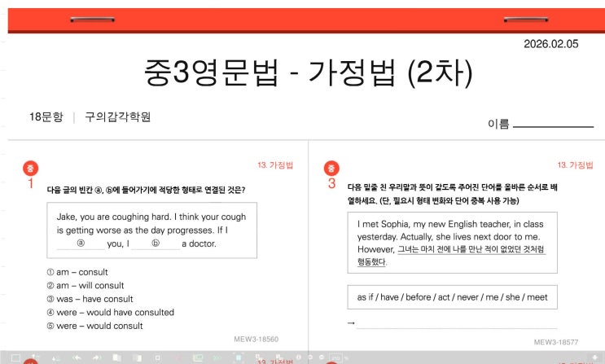Click the rectangle icon at the bottom toolbar's left end
Image resolution: width=605 pixels, height=364 pixels.
point(15,357)
